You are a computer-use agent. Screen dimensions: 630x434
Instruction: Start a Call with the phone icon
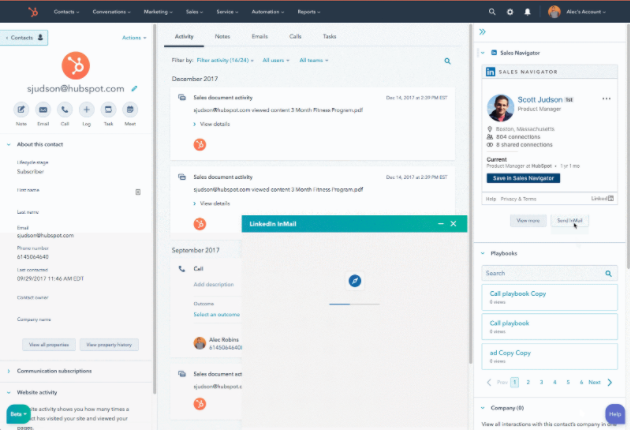(x=65, y=109)
